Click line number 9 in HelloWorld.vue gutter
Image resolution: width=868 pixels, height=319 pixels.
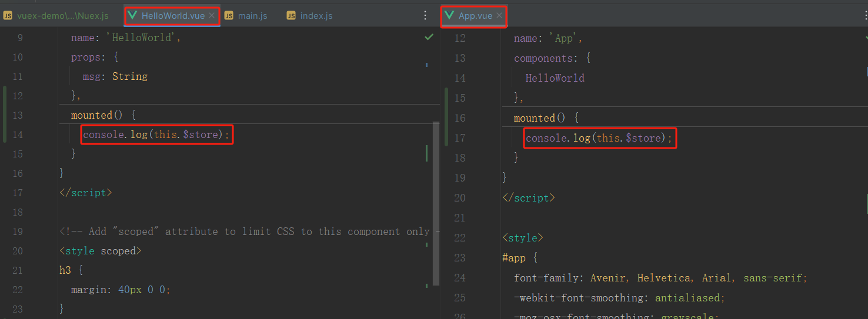pos(20,38)
